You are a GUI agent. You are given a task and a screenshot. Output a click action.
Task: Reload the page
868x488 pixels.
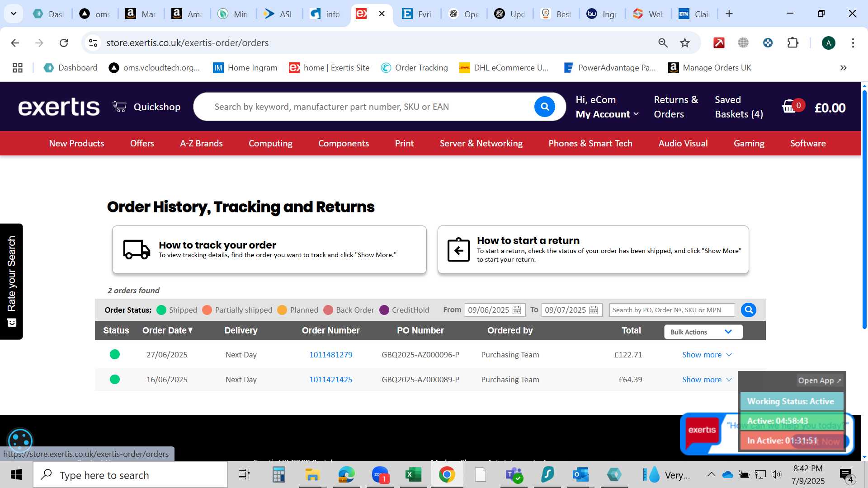pyautogui.click(x=64, y=43)
